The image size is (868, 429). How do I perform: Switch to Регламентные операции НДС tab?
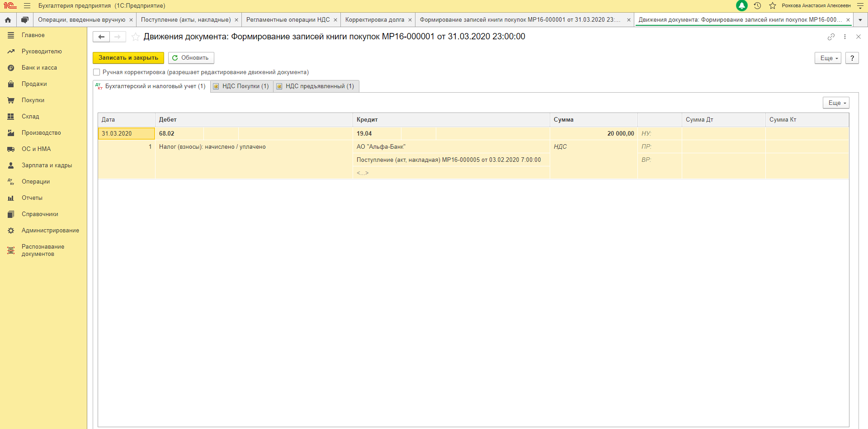click(288, 20)
